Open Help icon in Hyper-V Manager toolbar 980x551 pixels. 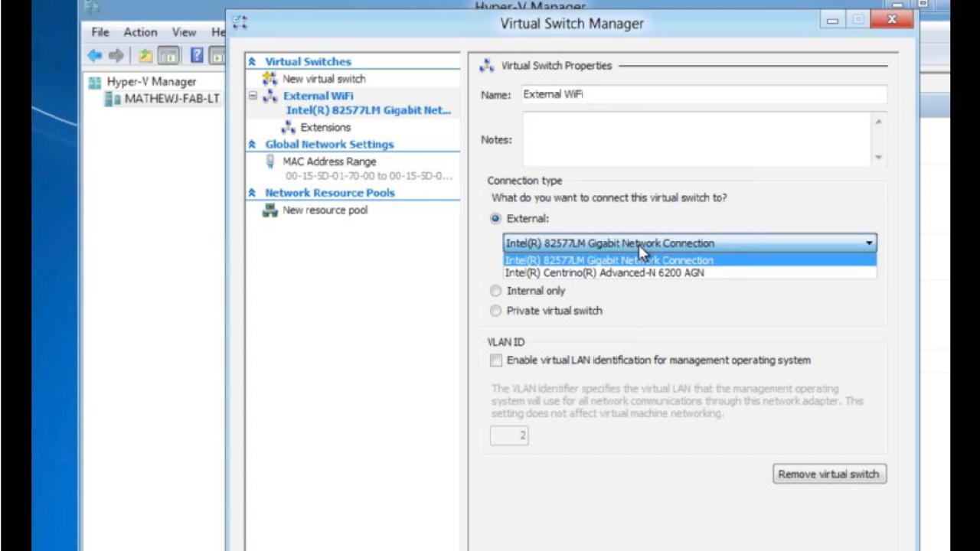pyautogui.click(x=197, y=55)
